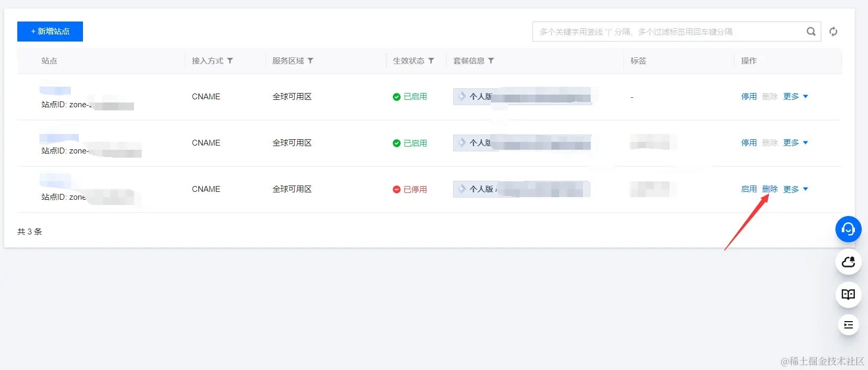The width and height of the screenshot is (868, 370).
Task: Open the documentation book icon
Action: click(x=848, y=294)
